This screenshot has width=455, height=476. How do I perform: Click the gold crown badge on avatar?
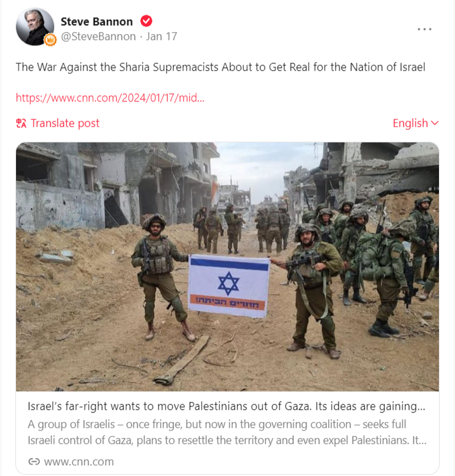click(50, 40)
